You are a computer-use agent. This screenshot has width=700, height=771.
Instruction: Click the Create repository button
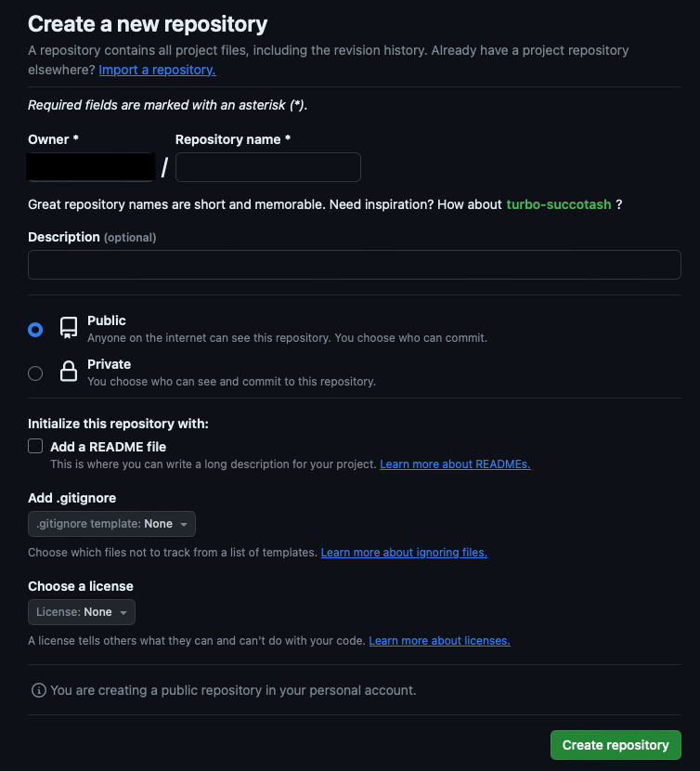[616, 745]
